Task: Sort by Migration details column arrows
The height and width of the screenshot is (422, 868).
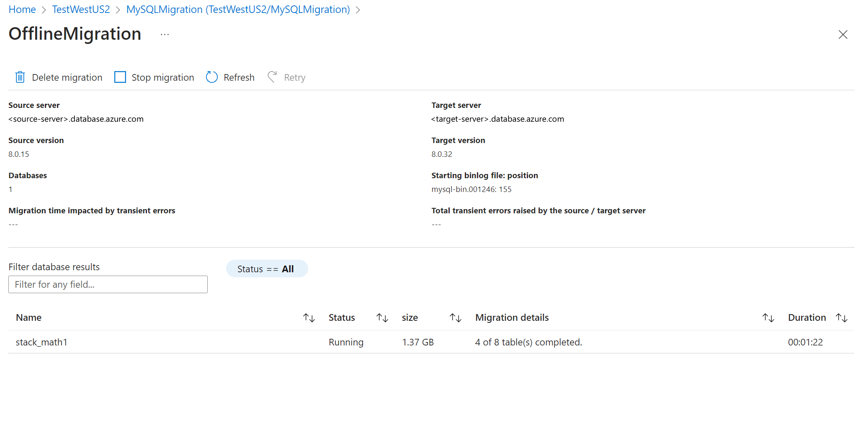Action: click(768, 318)
